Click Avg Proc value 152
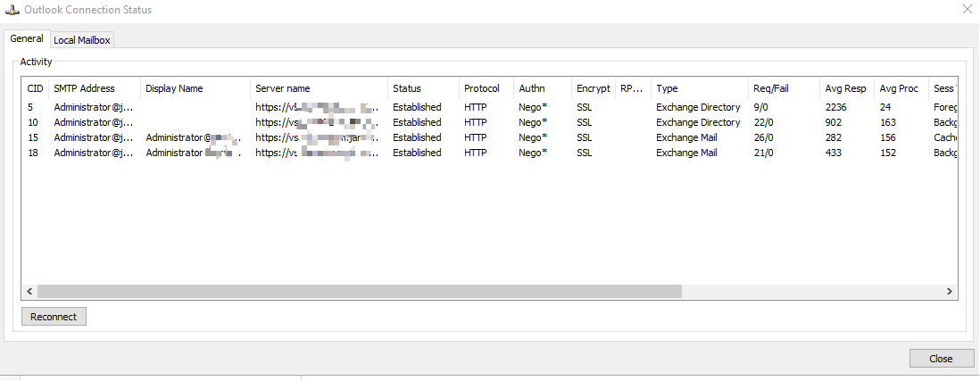980x381 pixels. click(x=887, y=153)
